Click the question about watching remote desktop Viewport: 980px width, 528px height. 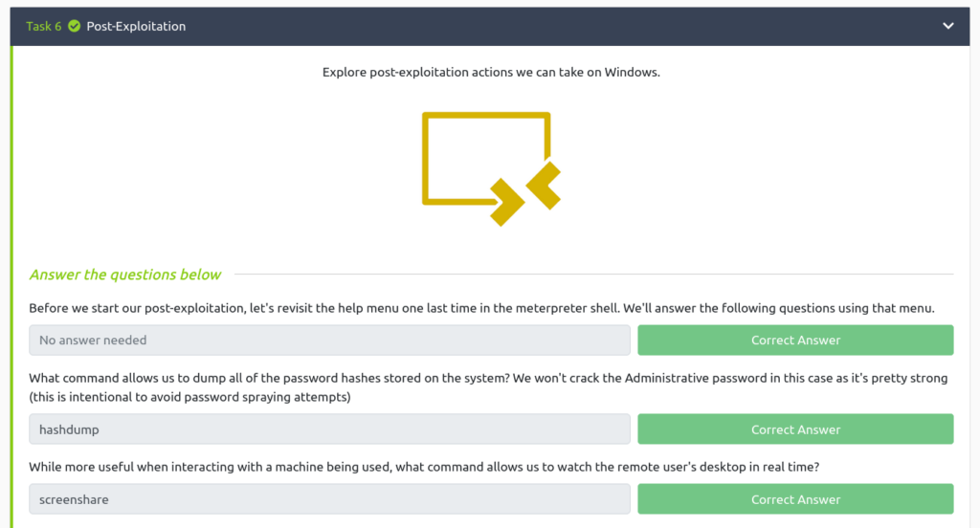[x=424, y=467]
